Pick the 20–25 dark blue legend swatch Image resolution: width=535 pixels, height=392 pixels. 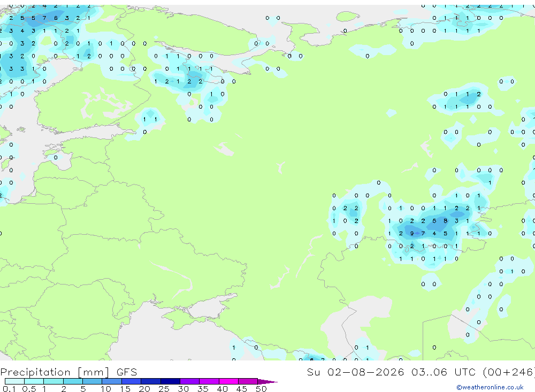pyautogui.click(x=151, y=381)
